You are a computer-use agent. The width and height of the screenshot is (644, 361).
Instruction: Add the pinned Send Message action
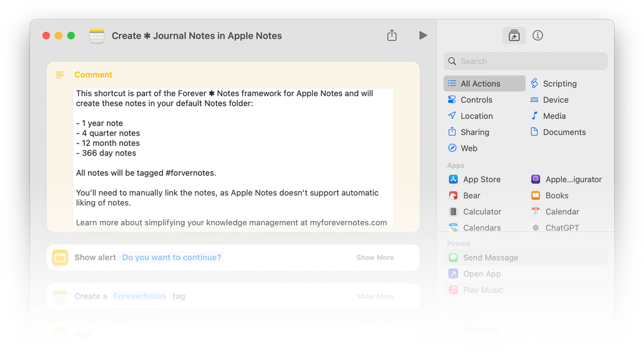pyautogui.click(x=526, y=258)
